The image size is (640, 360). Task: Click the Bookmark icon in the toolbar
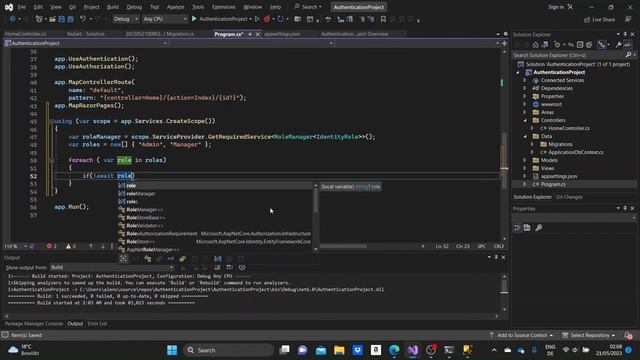click(x=383, y=19)
